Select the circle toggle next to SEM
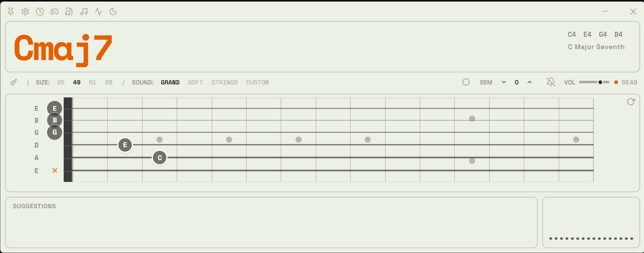The image size is (644, 253). click(x=466, y=82)
